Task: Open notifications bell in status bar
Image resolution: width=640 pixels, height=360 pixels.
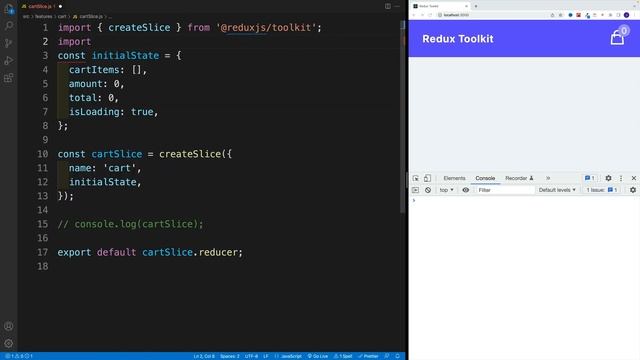Action: pyautogui.click(x=398, y=356)
